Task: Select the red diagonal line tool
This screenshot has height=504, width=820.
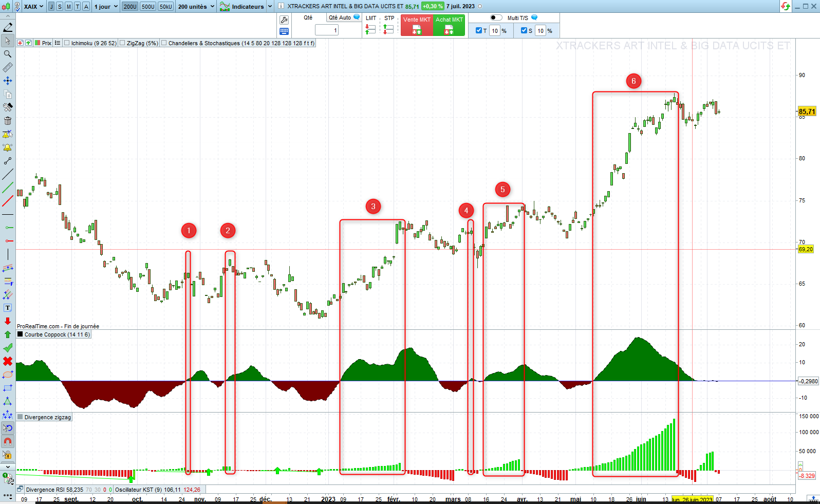Action: pyautogui.click(x=8, y=201)
